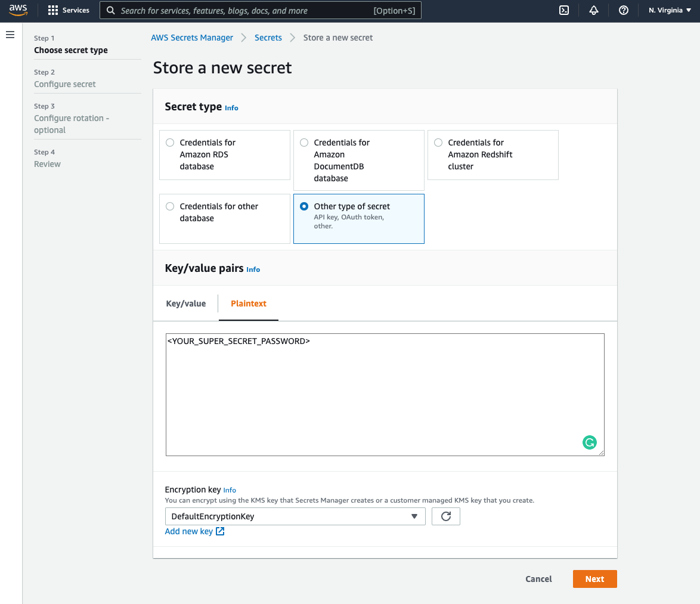Choose Credentials for other database
Viewport: 700px width, 604px height.
coord(170,206)
